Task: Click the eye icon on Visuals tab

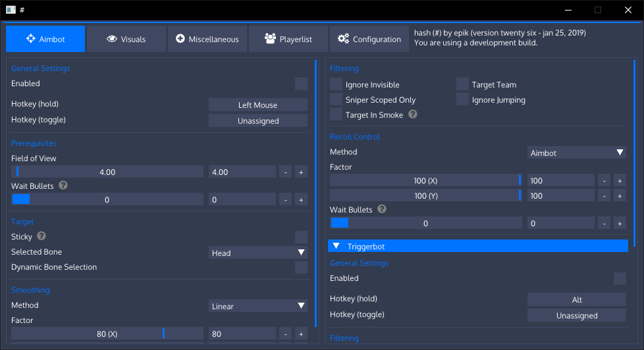Action: pyautogui.click(x=111, y=39)
